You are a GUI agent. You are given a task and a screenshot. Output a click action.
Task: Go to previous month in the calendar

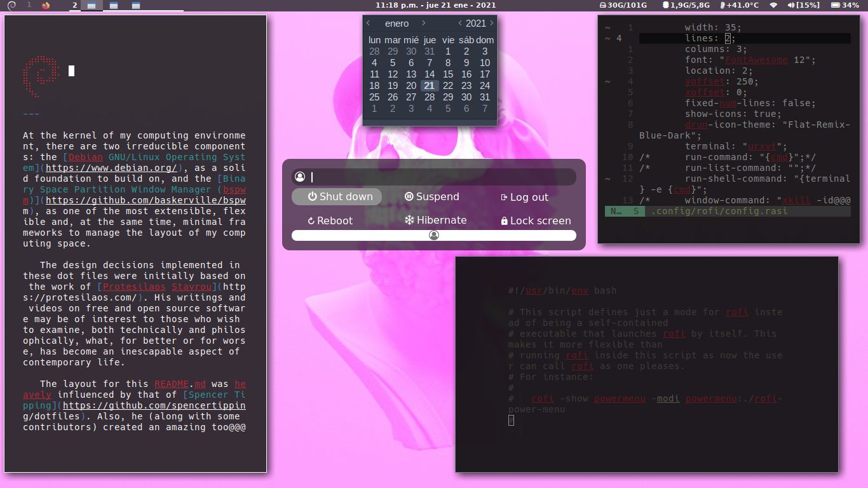[367, 23]
